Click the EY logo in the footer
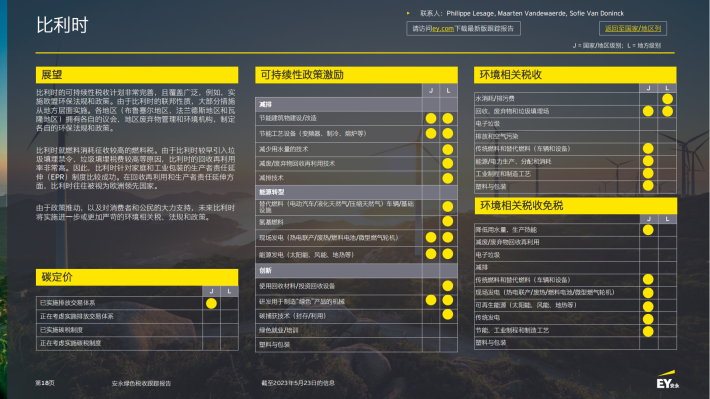The height and width of the screenshot is (399, 710). 667,380
